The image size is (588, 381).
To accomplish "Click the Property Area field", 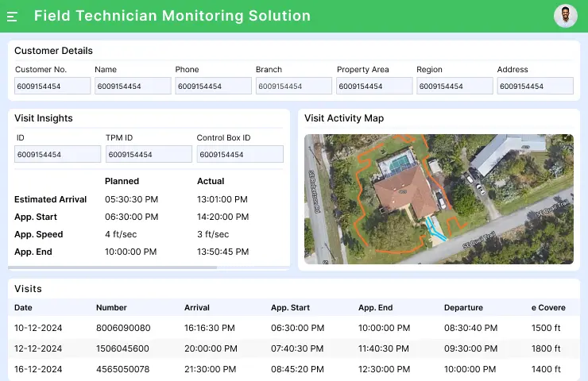I will (x=374, y=86).
